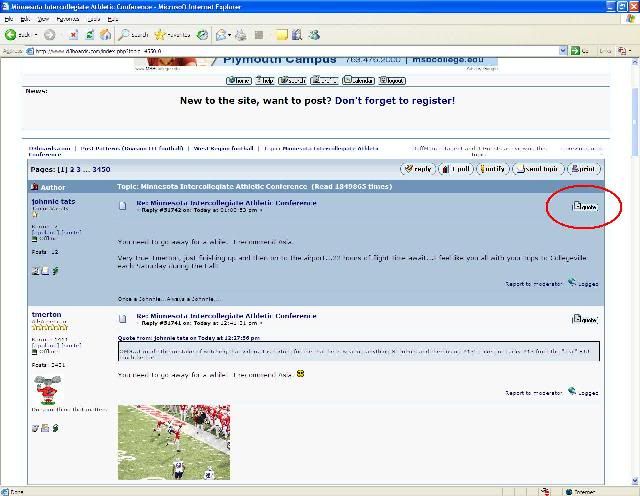The width and height of the screenshot is (640, 496).
Task: Jump to last page 3450
Action: (x=101, y=169)
